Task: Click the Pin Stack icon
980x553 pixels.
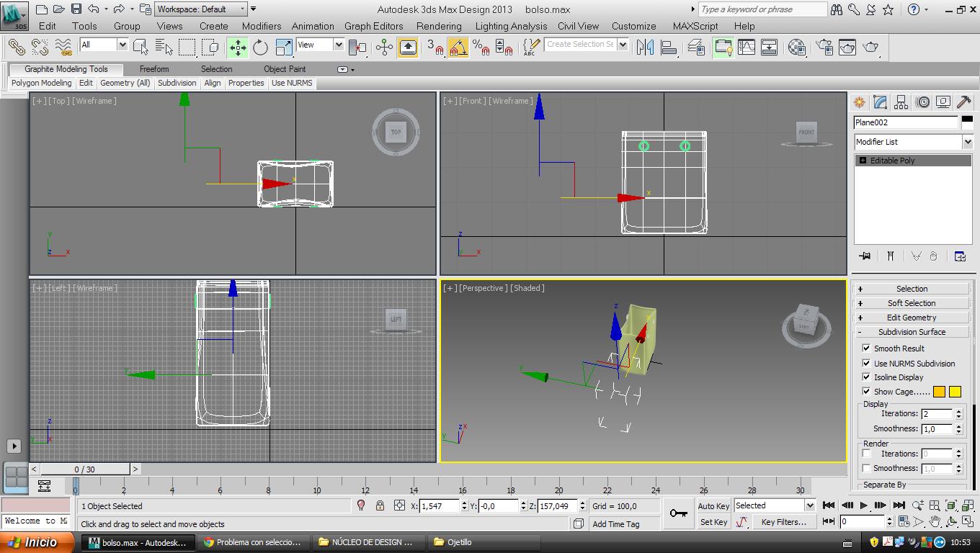Action: click(865, 256)
